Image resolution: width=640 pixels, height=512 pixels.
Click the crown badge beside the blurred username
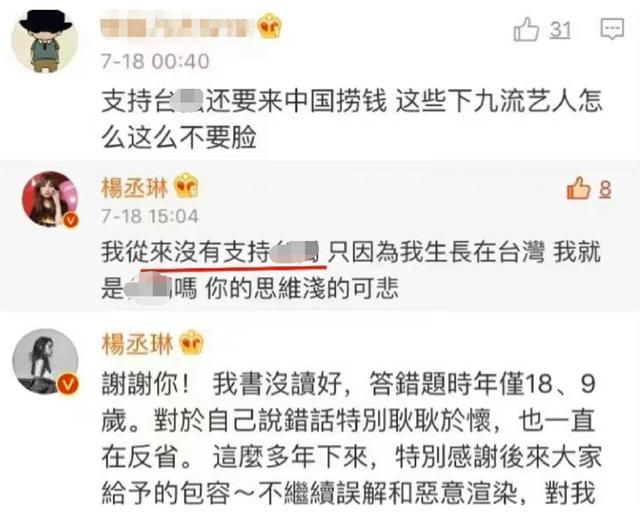pos(270,27)
